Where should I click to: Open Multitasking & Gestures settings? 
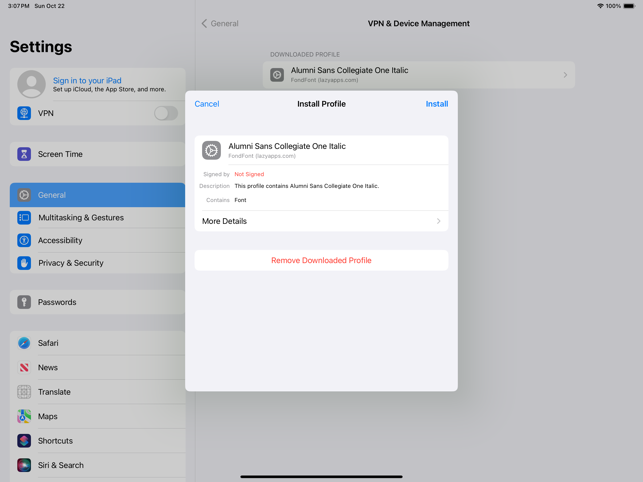click(97, 217)
